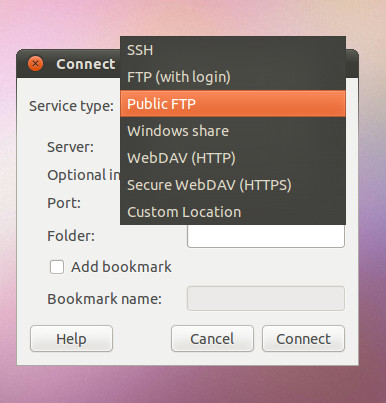Close the Connect dialog with the red X
Screen dimensions: 386x403
coord(35,64)
